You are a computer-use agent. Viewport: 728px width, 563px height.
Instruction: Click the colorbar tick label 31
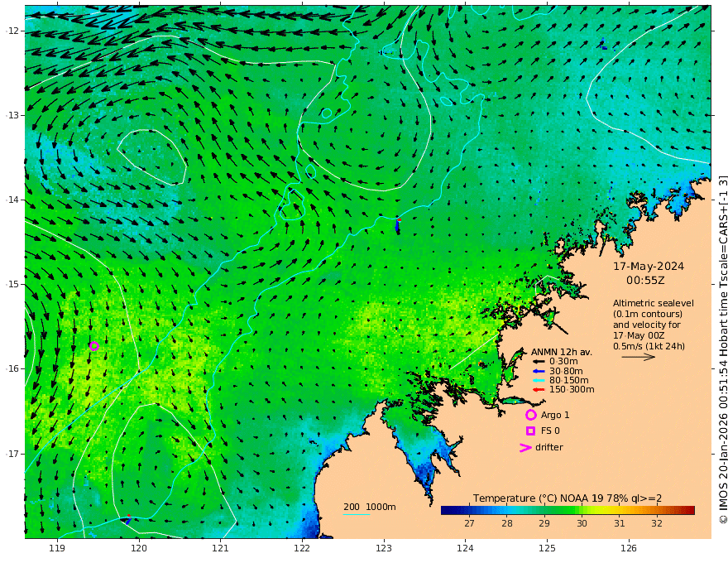coord(620,523)
